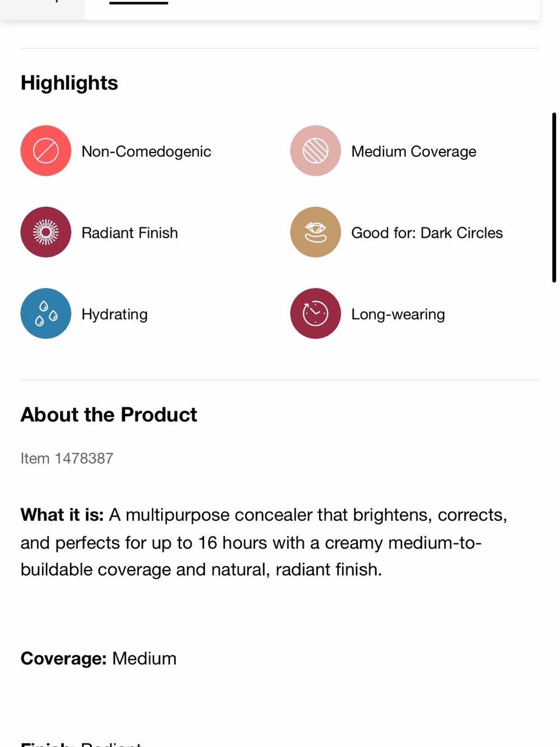Select the Non-Comedogenic label text
The width and height of the screenshot is (560, 747).
click(146, 151)
